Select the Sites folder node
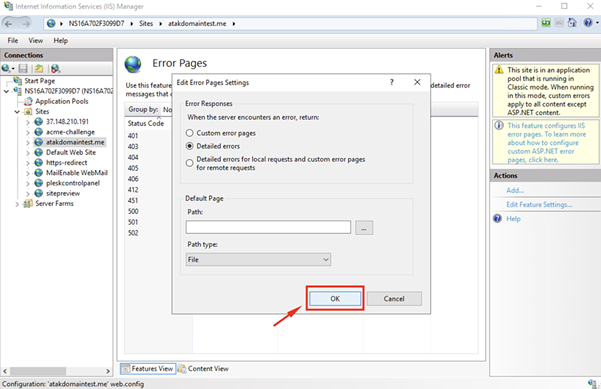601x389 pixels. [42, 112]
